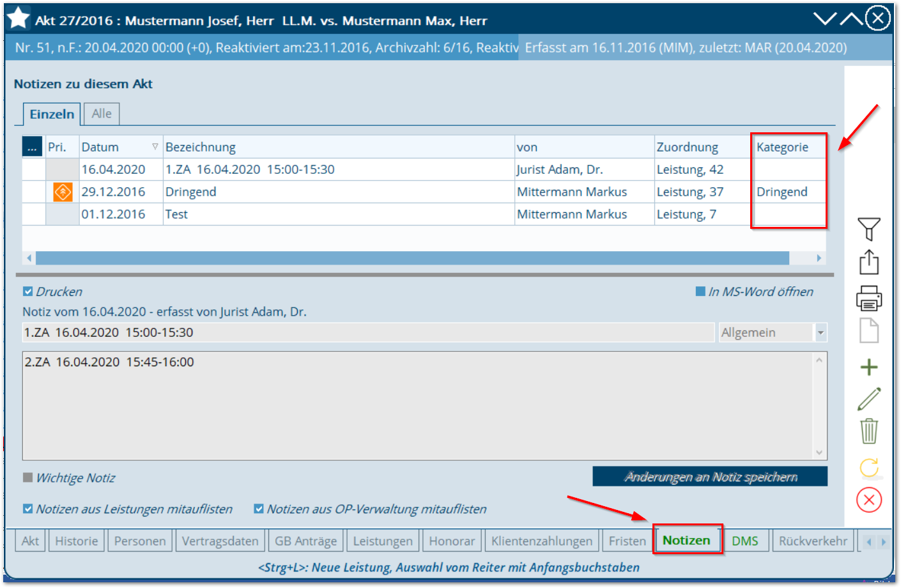Open the Leistungen tab
Image resolution: width=901 pixels, height=588 pixels.
tap(383, 541)
